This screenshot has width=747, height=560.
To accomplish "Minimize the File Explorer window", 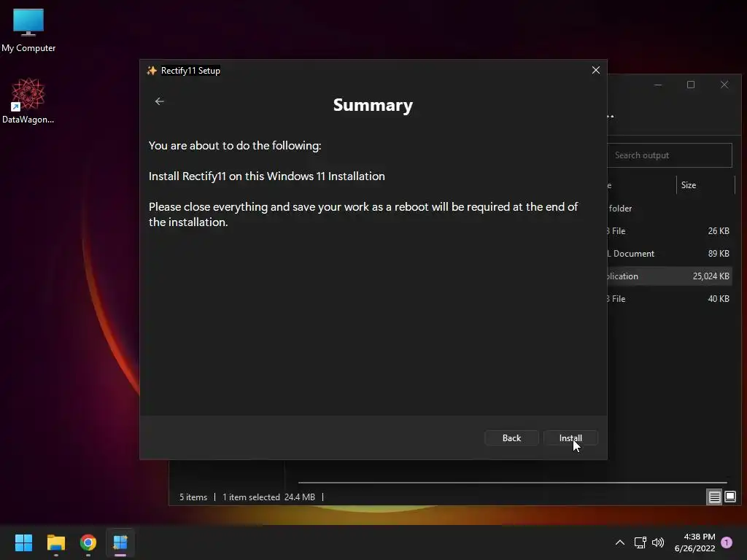I will point(658,85).
